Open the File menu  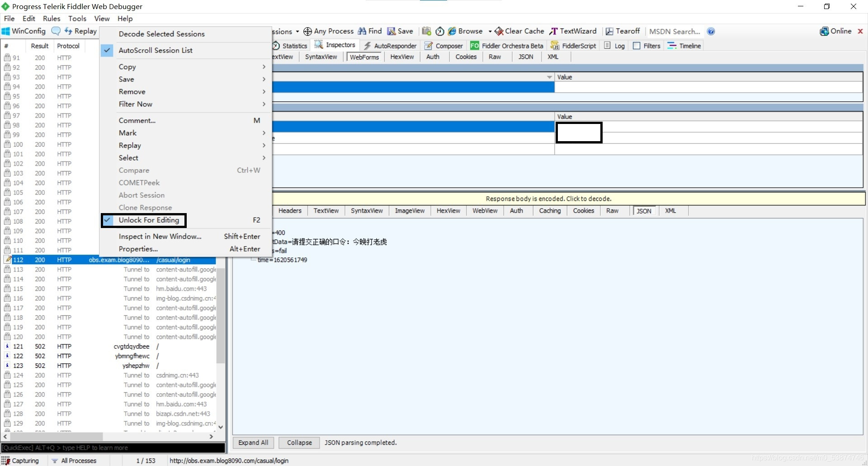click(x=9, y=19)
